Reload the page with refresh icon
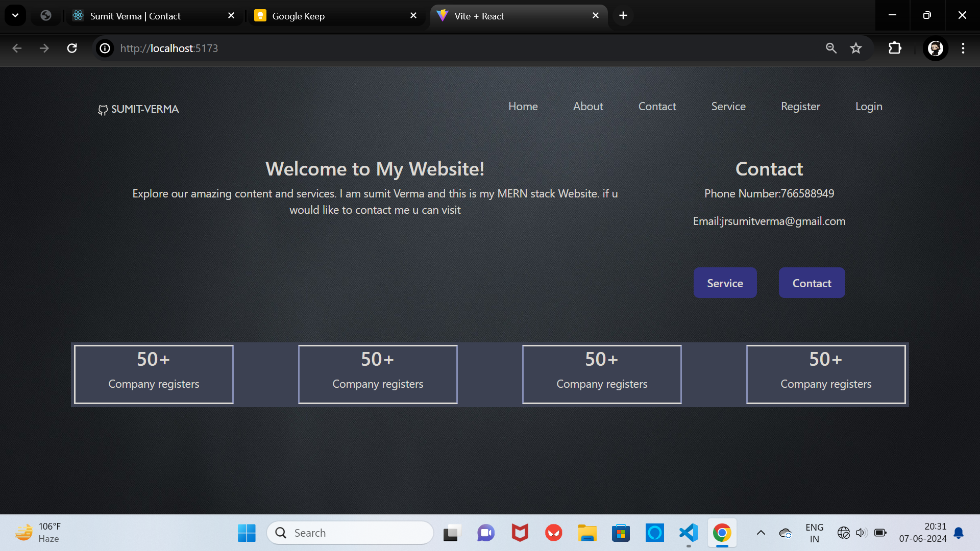This screenshot has width=980, height=551. pos(72,48)
